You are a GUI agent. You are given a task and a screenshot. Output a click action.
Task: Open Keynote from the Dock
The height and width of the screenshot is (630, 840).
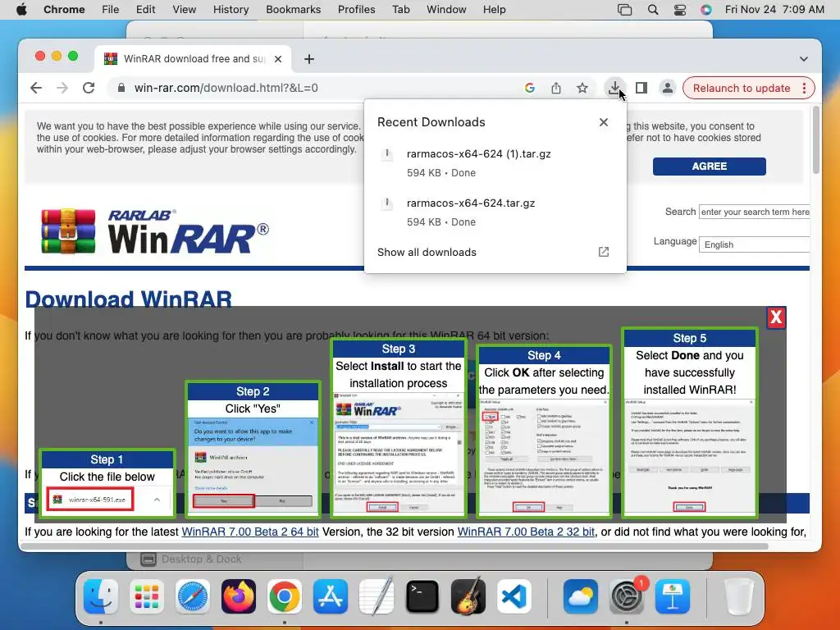click(x=673, y=596)
